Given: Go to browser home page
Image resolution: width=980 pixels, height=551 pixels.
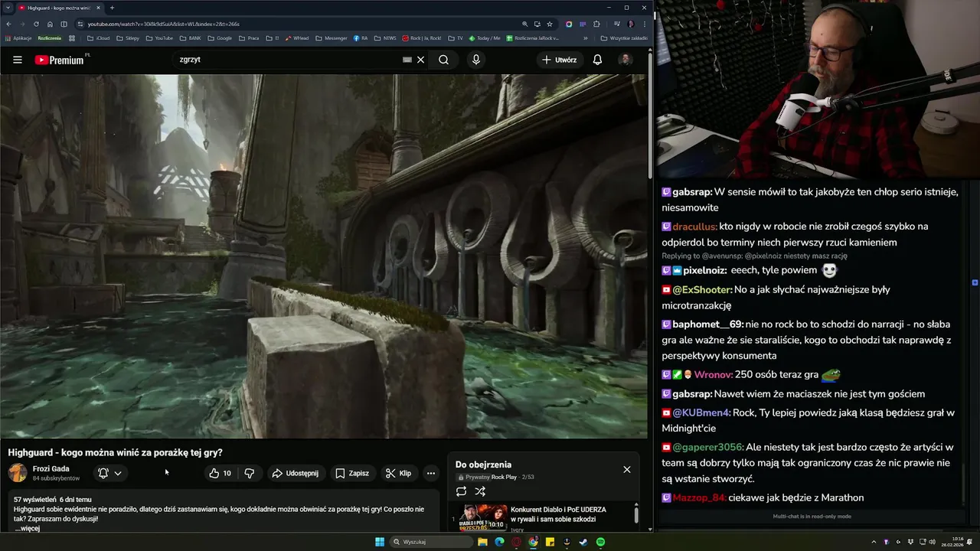Looking at the screenshot, I should click(50, 24).
